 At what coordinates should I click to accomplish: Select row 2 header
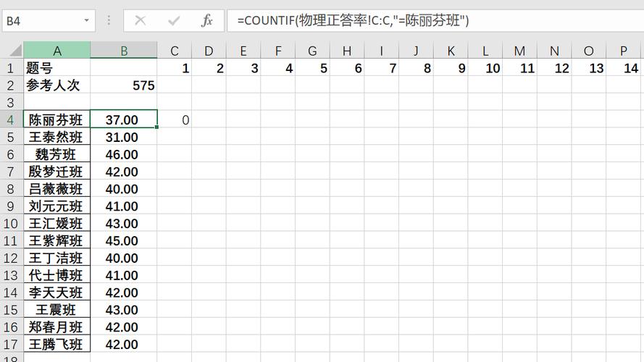[11, 85]
